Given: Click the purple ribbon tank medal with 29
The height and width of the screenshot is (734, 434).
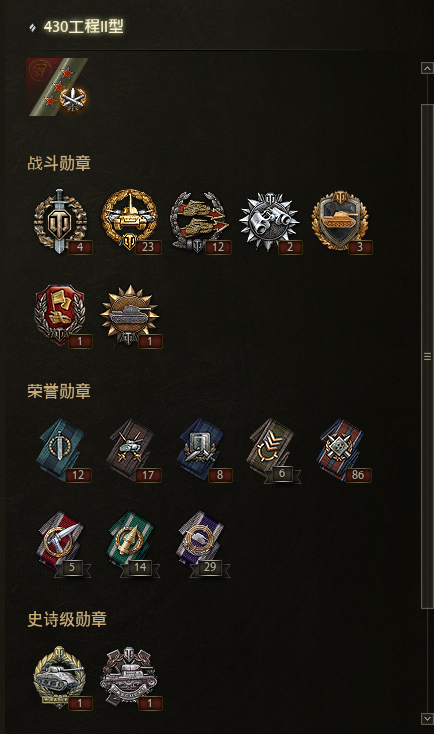Looking at the screenshot, I should pos(201,543).
